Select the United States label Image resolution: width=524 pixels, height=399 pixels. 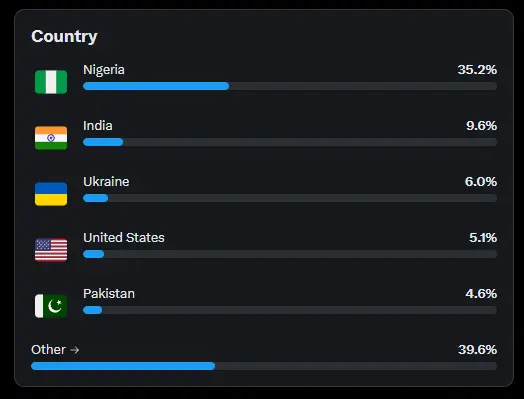(x=124, y=238)
